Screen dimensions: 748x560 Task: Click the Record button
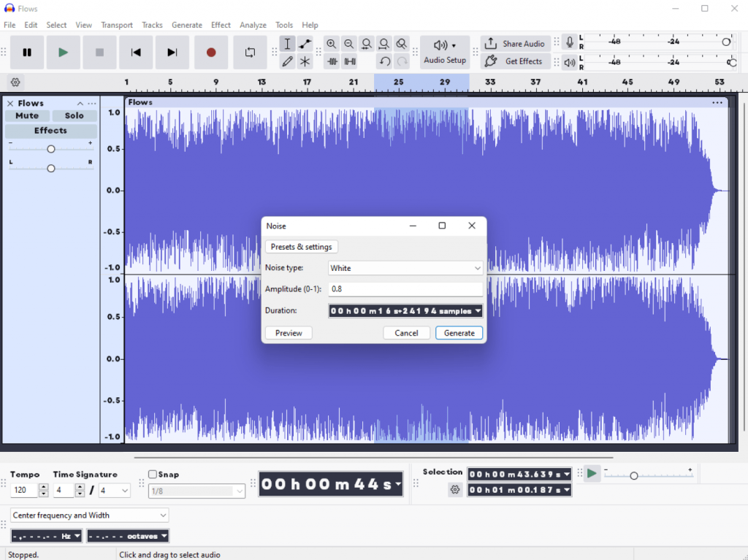211,53
